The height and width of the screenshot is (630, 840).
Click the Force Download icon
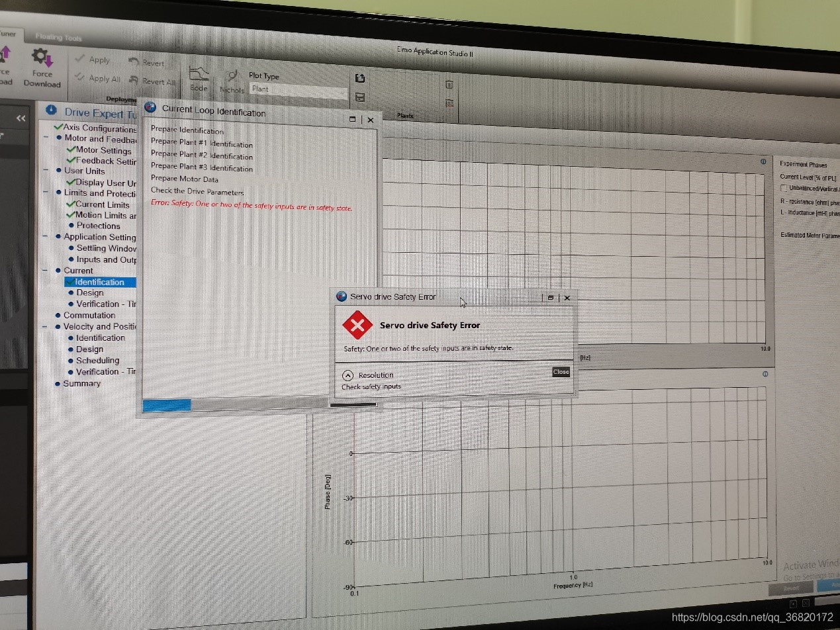click(x=42, y=58)
